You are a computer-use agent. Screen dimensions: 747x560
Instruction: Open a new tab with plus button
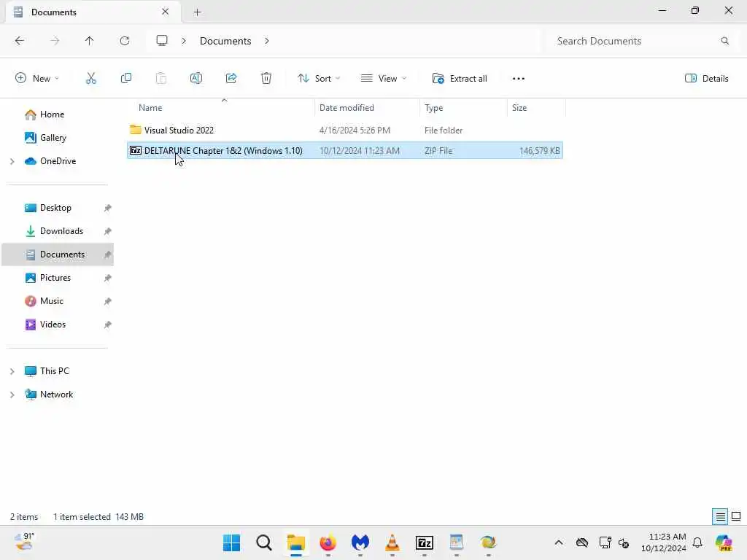point(197,12)
